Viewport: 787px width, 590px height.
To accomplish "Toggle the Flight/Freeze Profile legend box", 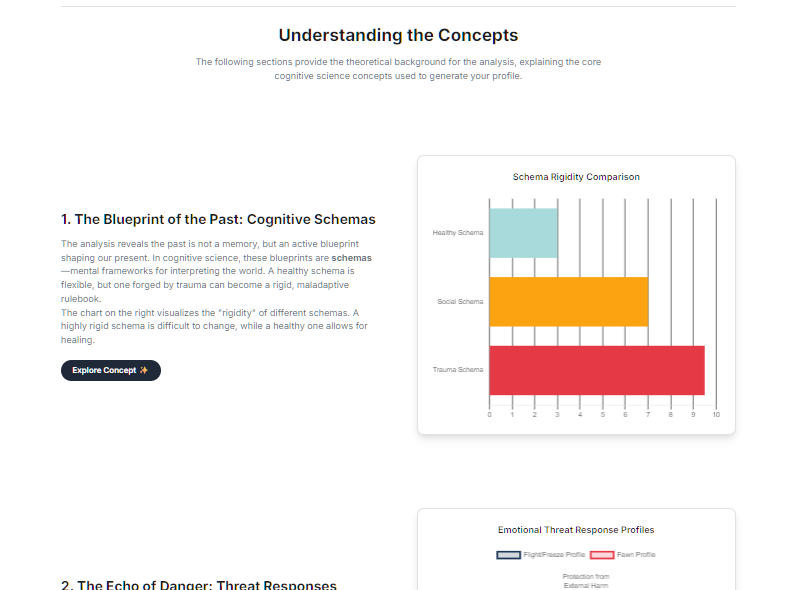I will [x=509, y=555].
